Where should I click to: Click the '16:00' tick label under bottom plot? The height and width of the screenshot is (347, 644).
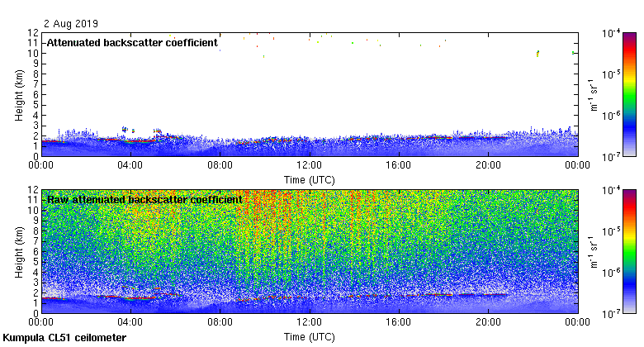(x=399, y=322)
